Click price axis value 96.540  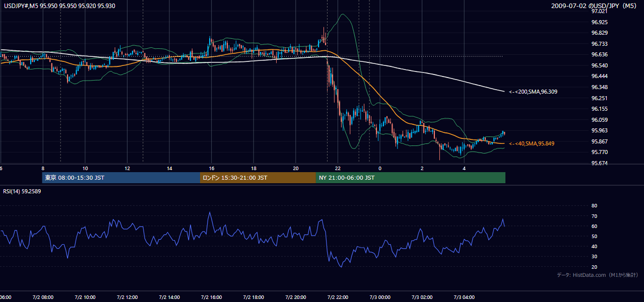600,66
